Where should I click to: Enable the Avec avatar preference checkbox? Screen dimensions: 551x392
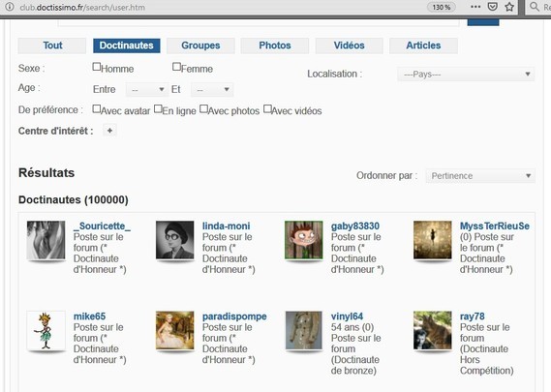[x=97, y=108]
